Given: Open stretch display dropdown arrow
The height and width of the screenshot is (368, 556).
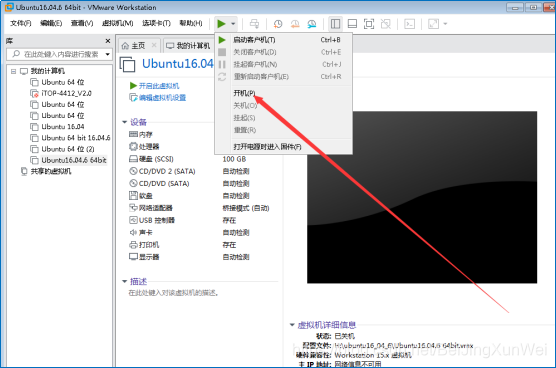Looking at the screenshot, I should (x=445, y=24).
